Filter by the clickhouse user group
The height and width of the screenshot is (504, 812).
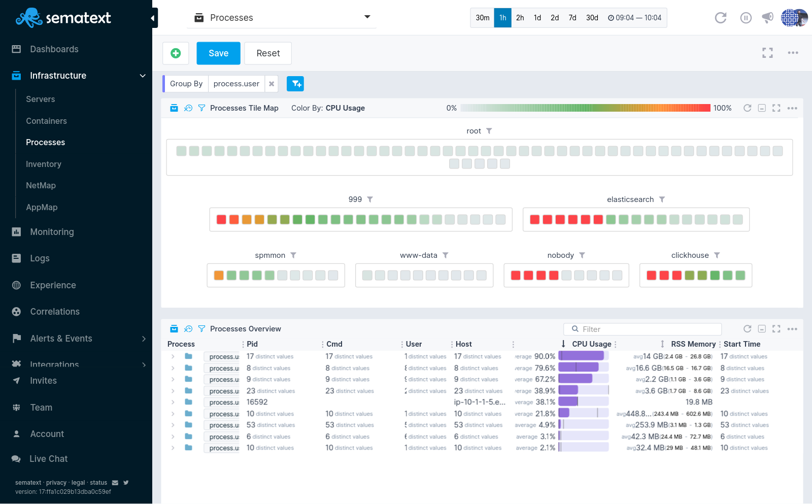click(717, 255)
